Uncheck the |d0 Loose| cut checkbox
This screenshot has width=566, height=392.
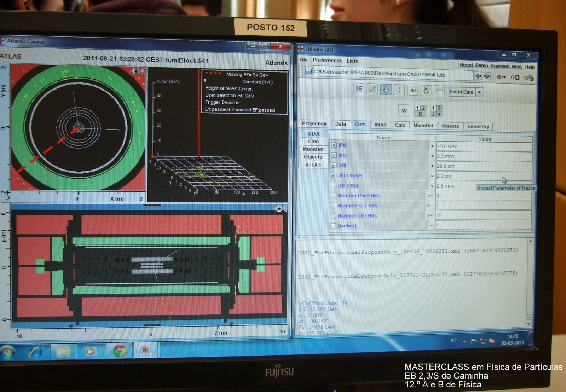334,175
